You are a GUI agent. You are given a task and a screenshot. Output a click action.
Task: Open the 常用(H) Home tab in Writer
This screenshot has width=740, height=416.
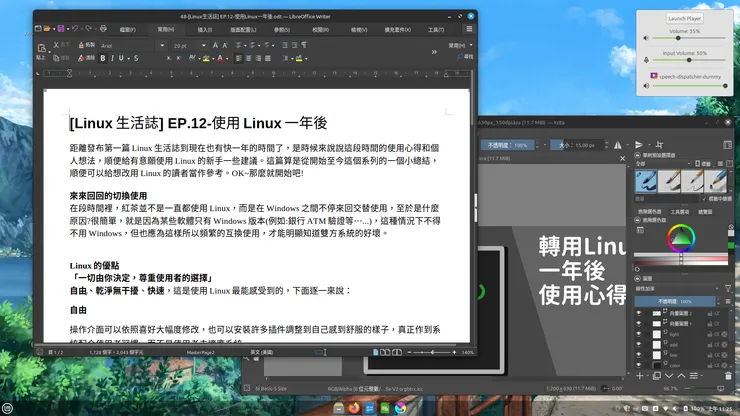pyautogui.click(x=166, y=29)
